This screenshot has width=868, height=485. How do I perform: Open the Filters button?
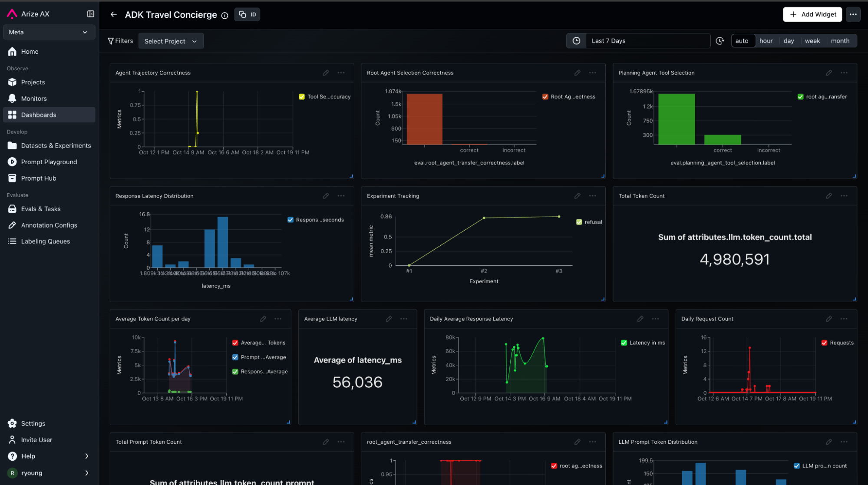(x=120, y=41)
